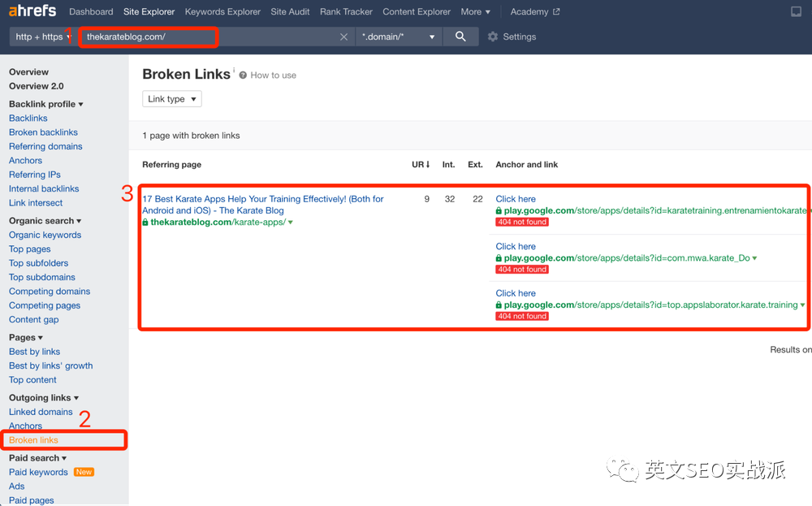812x506 pixels.
Task: Click Click here anchor above appslaborator link
Action: pos(516,293)
